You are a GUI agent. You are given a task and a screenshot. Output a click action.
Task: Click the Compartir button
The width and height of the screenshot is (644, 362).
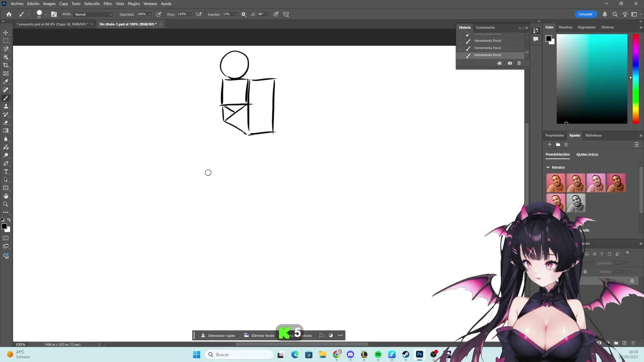[586, 14]
